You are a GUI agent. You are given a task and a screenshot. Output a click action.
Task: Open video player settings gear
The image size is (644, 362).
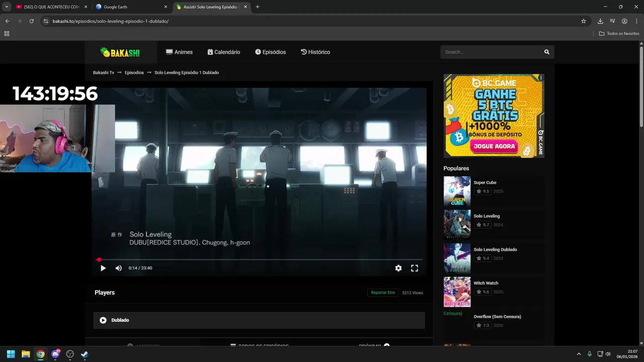398,268
